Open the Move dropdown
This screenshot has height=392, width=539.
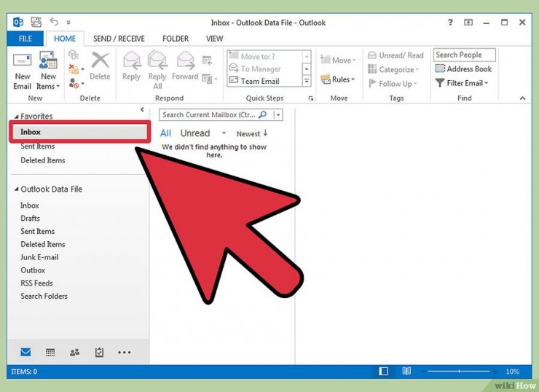pos(338,60)
